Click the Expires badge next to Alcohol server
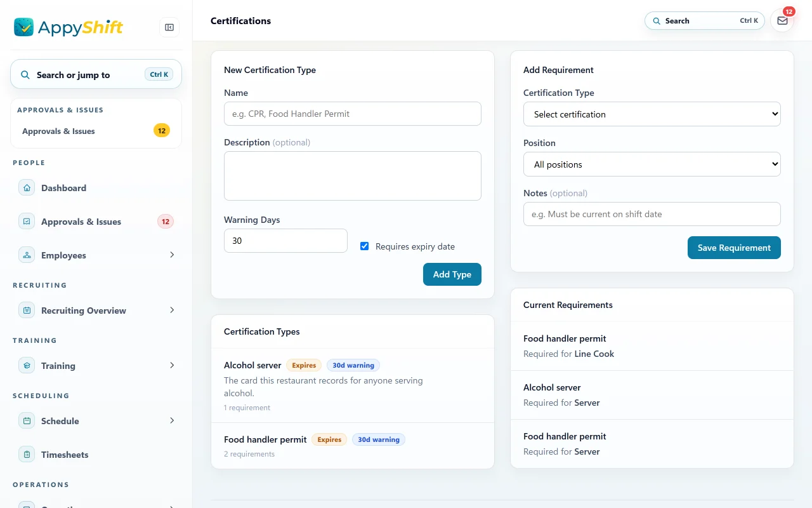 [x=304, y=365]
